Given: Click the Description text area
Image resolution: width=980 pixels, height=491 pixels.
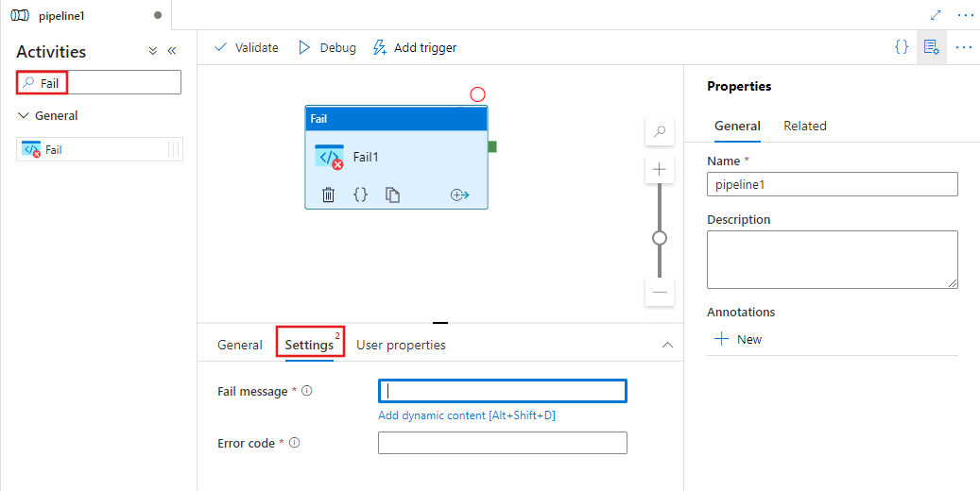Looking at the screenshot, I should coord(833,260).
